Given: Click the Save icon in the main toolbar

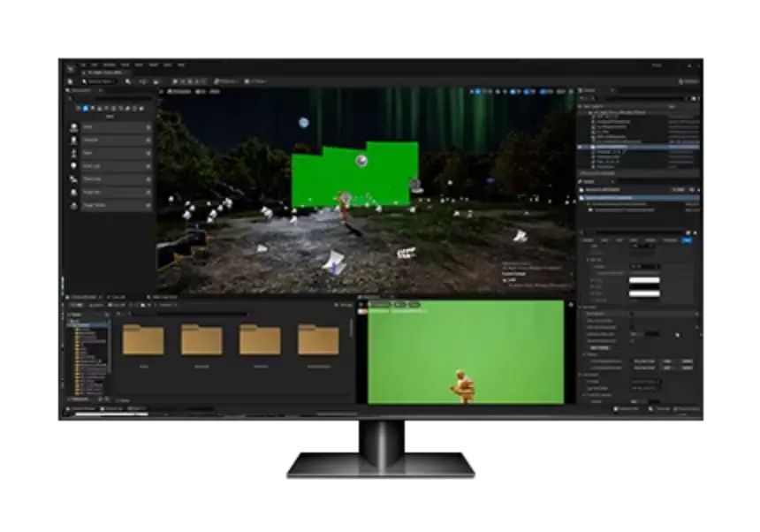Looking at the screenshot, I should pos(69,81).
